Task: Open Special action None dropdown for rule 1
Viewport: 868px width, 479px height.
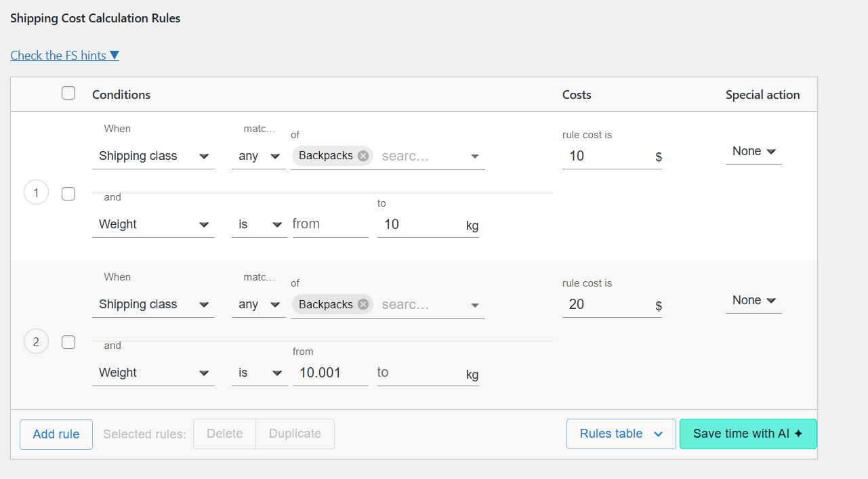Action: tap(753, 151)
